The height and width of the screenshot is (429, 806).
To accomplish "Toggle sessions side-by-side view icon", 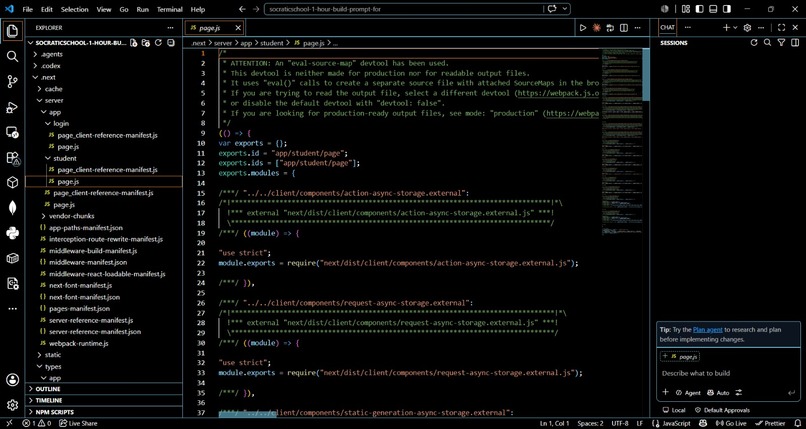I will click(x=795, y=43).
